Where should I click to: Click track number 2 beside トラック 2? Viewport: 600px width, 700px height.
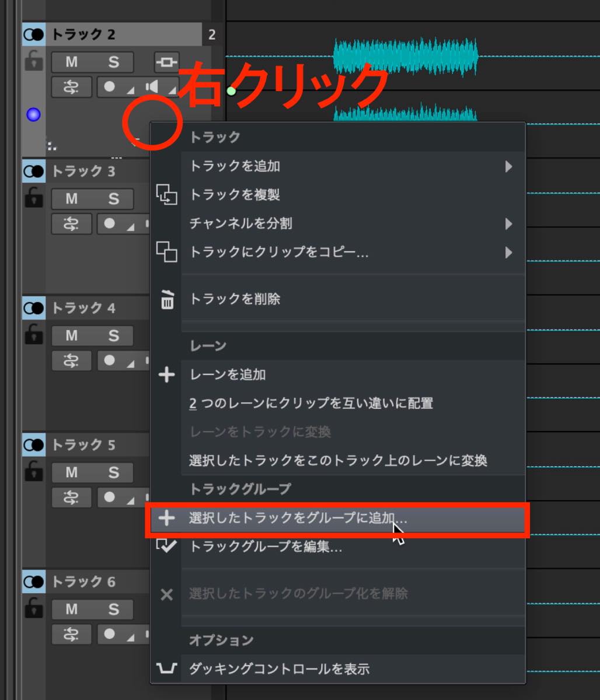(212, 35)
